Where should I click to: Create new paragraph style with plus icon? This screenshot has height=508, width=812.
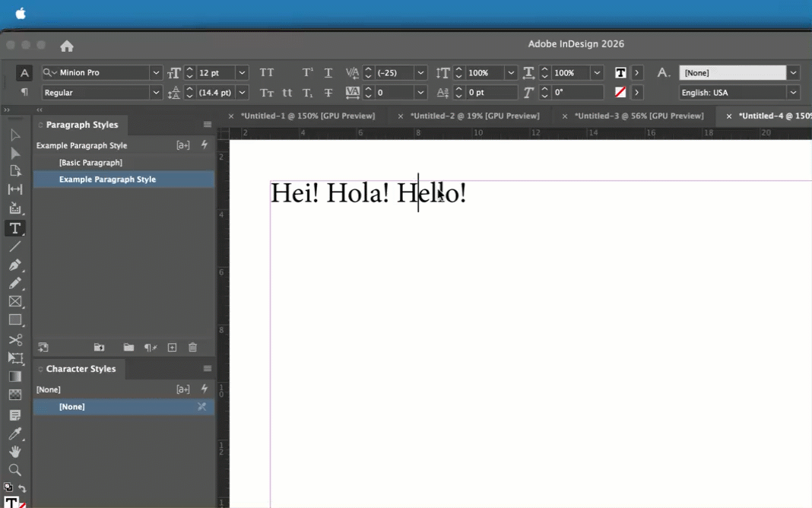tap(172, 348)
